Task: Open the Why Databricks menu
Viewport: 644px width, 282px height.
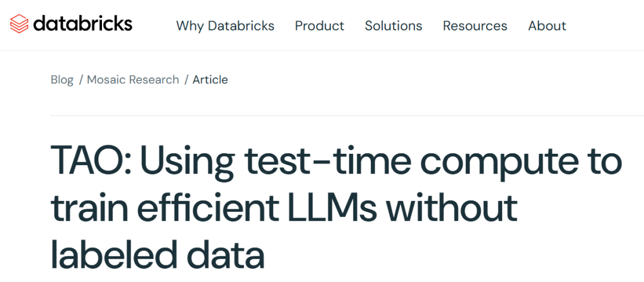Action: click(225, 26)
